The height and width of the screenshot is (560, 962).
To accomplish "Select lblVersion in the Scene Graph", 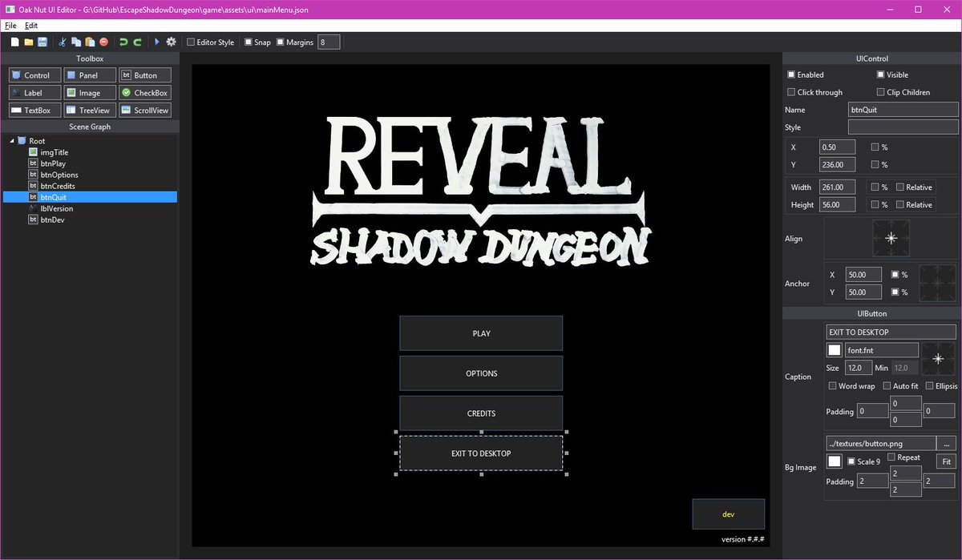I will (x=56, y=208).
